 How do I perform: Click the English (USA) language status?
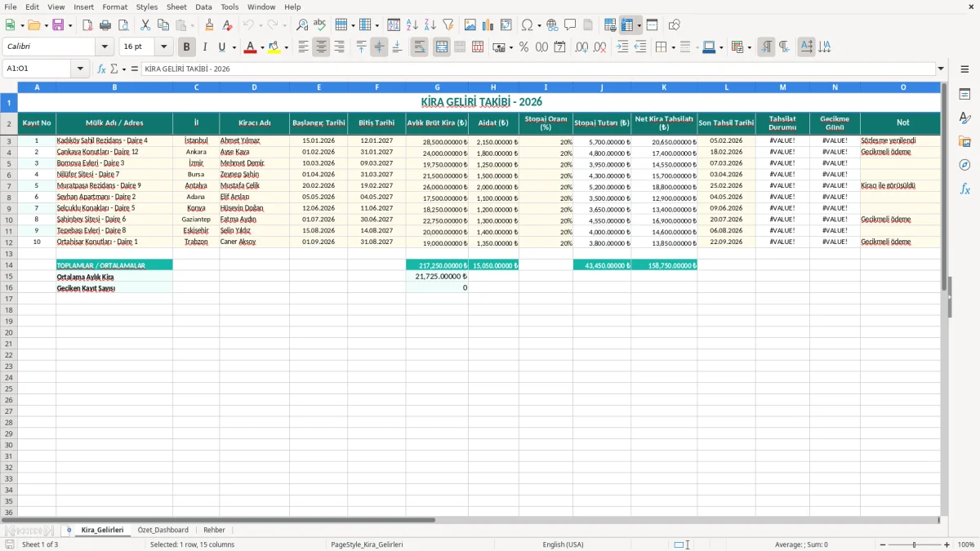[563, 544]
